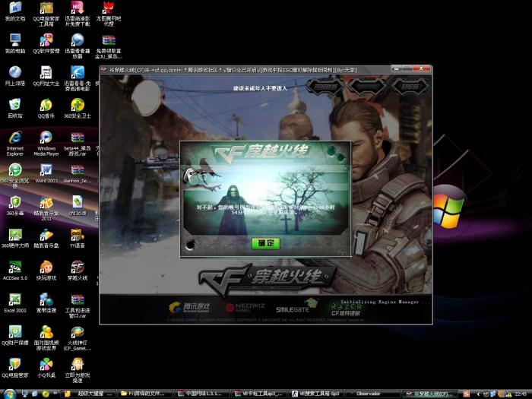Screen dimensions: 532x399
Task: Open 小Q书桌 desktop shortcut
Action: tap(46, 368)
